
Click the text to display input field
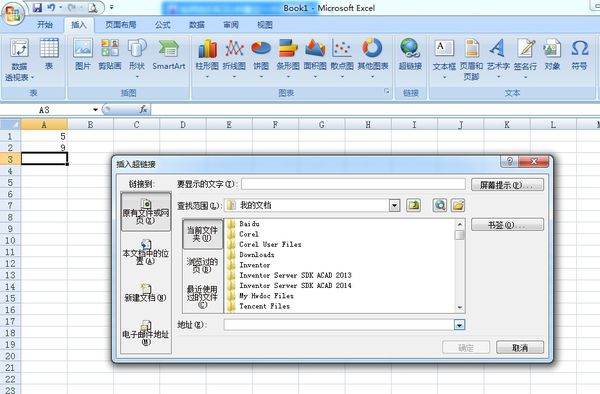coord(353,184)
